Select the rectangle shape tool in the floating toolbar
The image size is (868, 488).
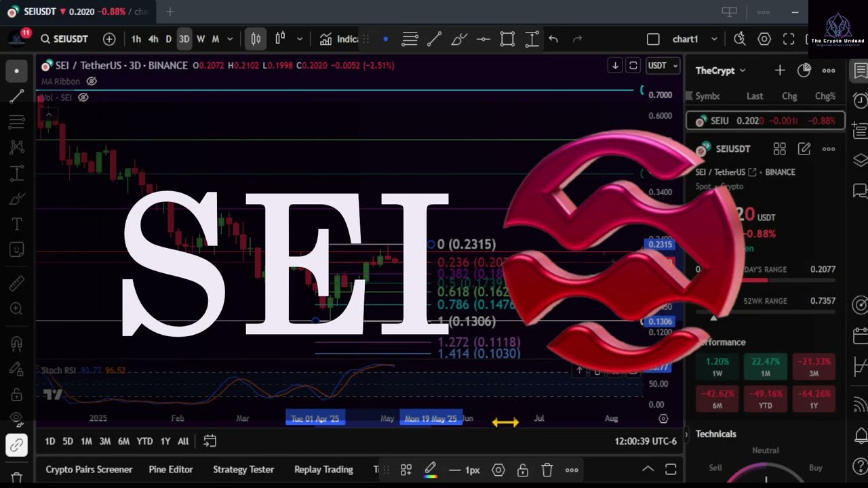point(507,39)
